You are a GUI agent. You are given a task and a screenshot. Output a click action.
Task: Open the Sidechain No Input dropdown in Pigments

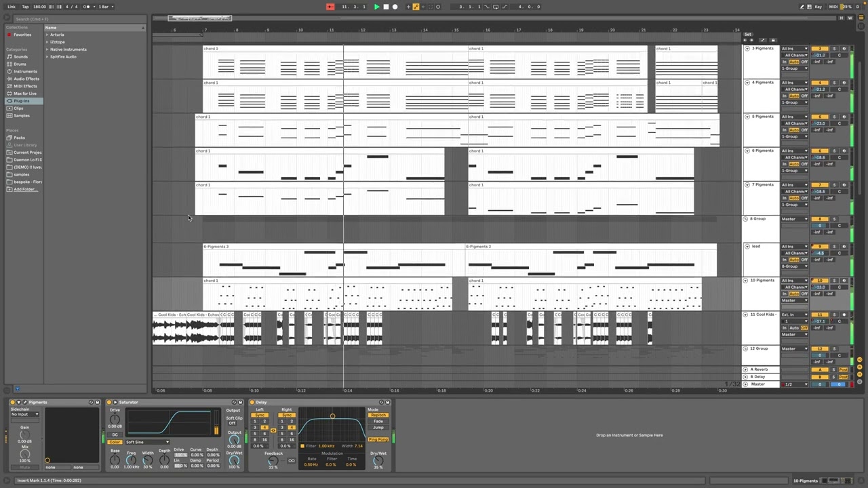24,414
